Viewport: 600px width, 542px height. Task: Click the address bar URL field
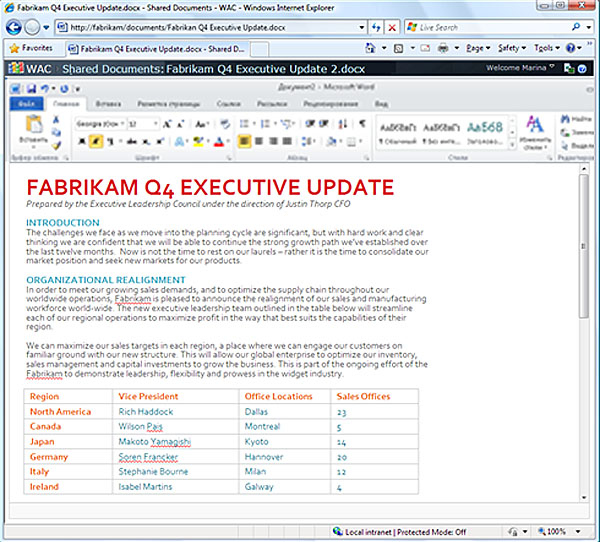(210, 28)
